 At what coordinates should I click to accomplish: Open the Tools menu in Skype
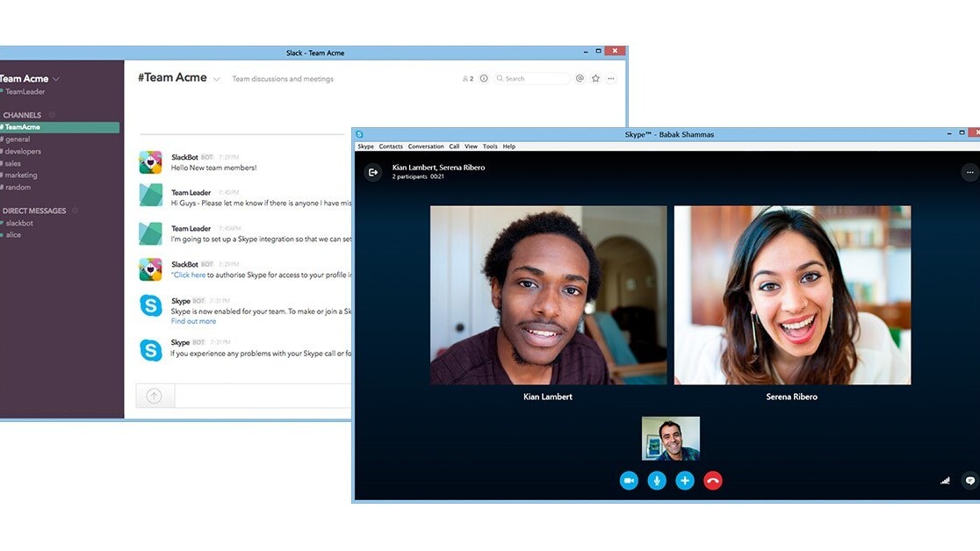(x=490, y=147)
